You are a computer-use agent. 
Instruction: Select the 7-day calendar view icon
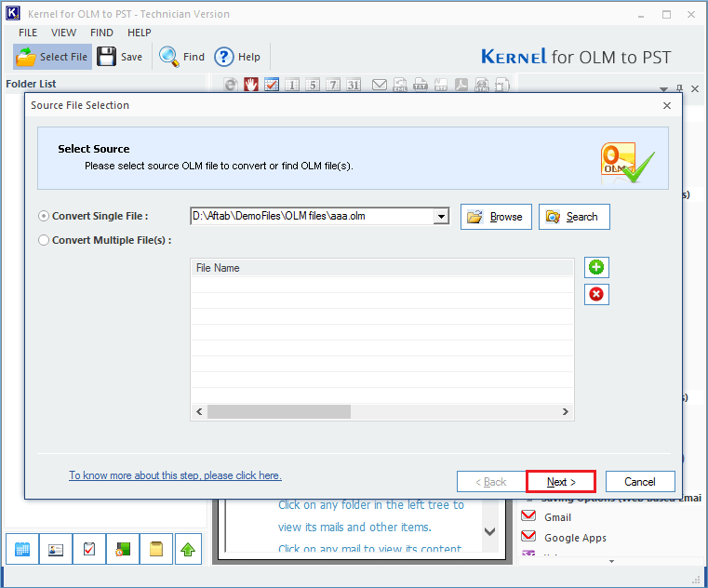pos(333,85)
